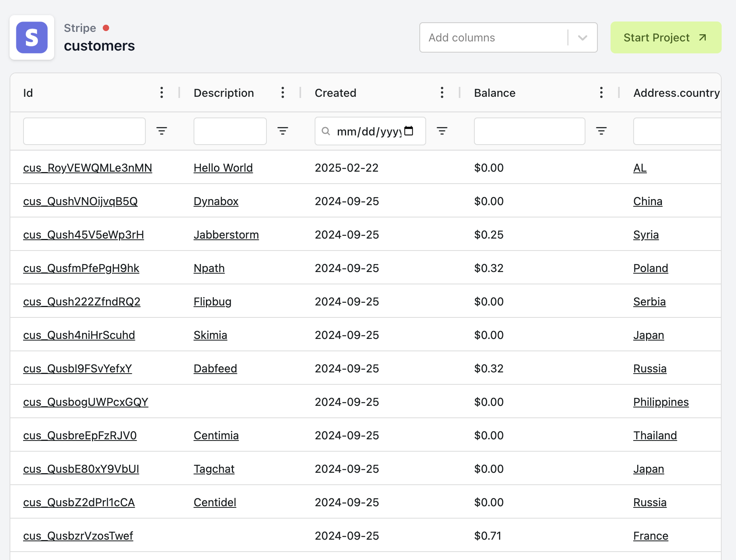Open the Created column options menu
The image size is (736, 560).
[x=442, y=92]
